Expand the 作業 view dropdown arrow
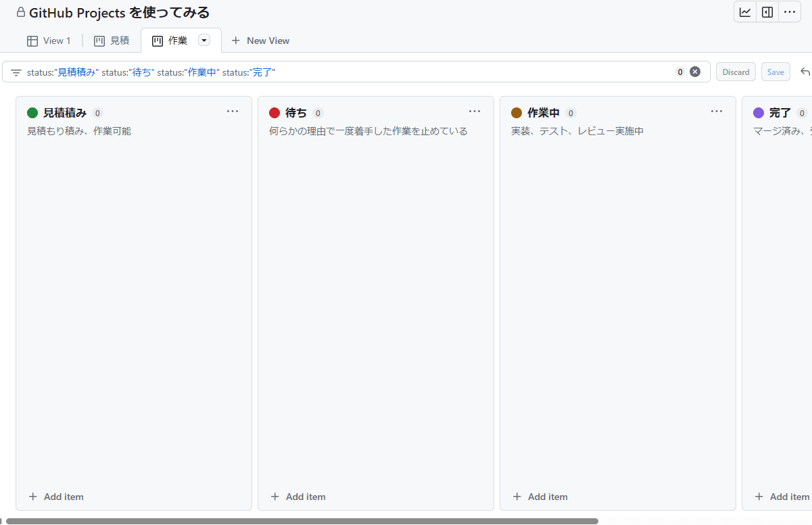Viewport: 812px width, 525px height. [x=204, y=41]
